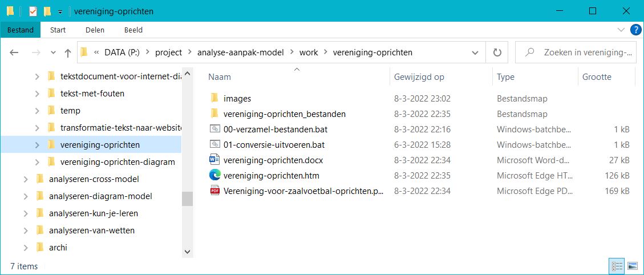Viewport: 644px width, 275px height.
Task: Expand the vereniging-oprichten-diagram tree node
Action: click(37, 162)
